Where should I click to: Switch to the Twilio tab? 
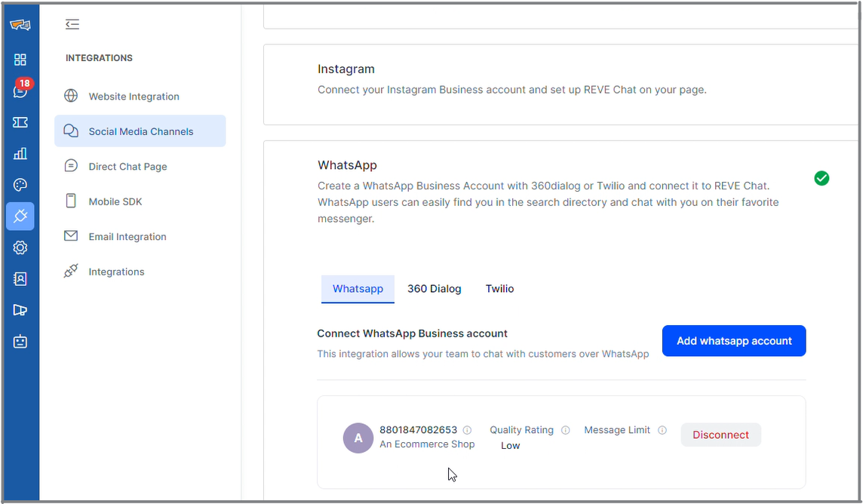[499, 289]
